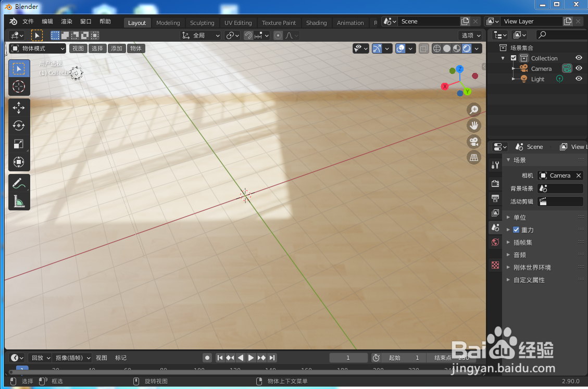The width and height of the screenshot is (588, 389).
Task: Expand the 单位 units panel
Action: tap(520, 217)
